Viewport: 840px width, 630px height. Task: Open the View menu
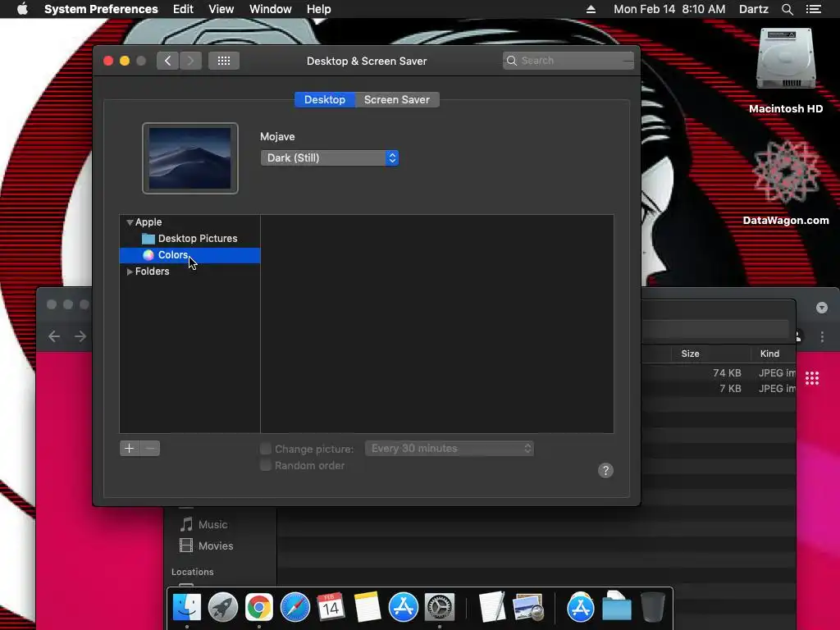click(x=221, y=9)
